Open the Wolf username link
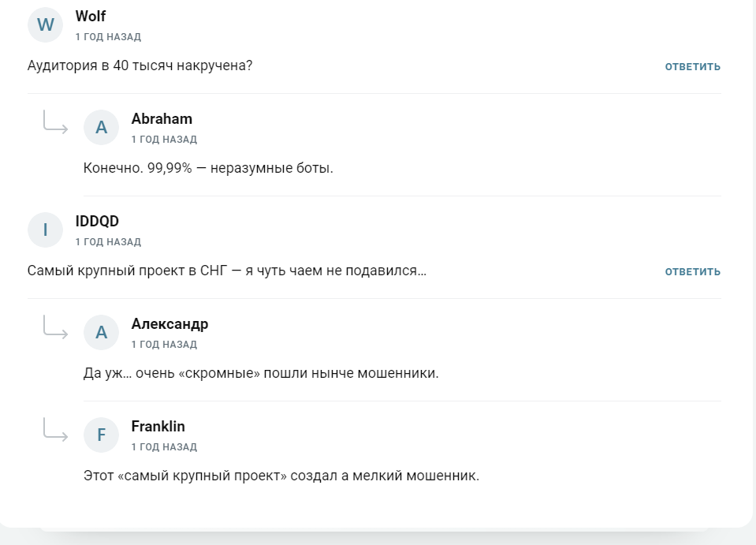This screenshot has width=756, height=545. 91,17
